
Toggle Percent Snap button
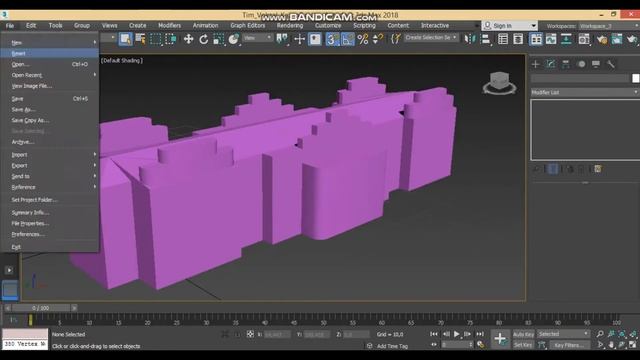362,39
